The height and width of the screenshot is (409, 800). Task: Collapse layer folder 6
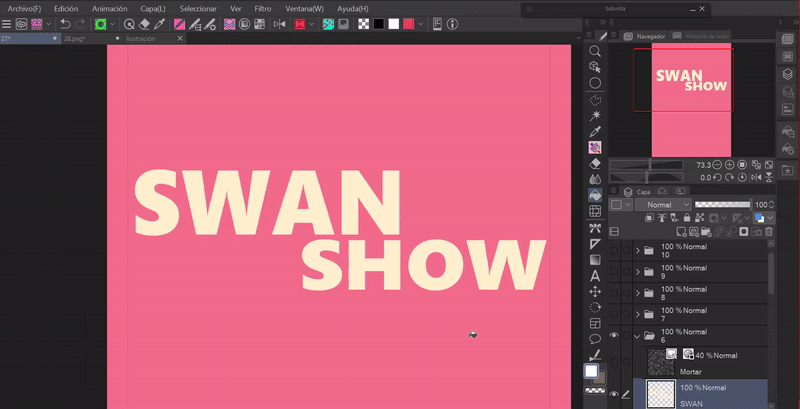pos(637,336)
